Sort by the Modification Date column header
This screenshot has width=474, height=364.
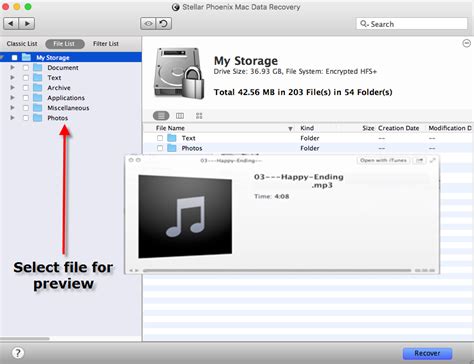coord(450,128)
